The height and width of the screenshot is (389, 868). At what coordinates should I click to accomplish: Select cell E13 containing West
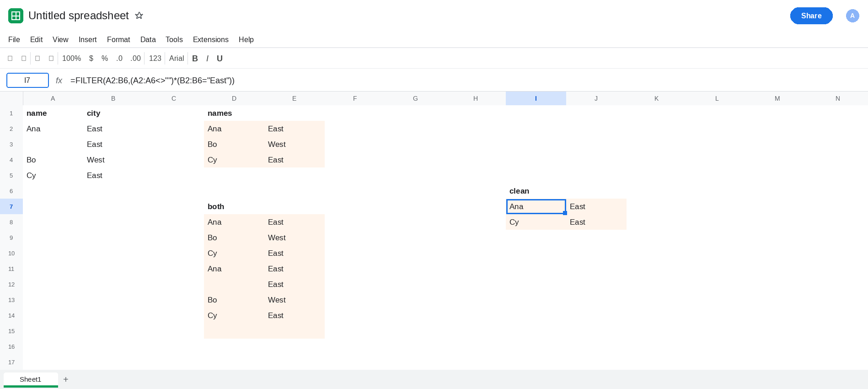click(x=295, y=300)
